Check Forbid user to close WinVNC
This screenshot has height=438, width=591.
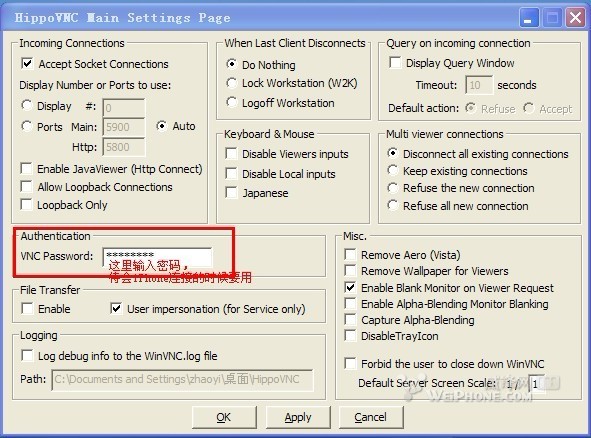coord(350,363)
